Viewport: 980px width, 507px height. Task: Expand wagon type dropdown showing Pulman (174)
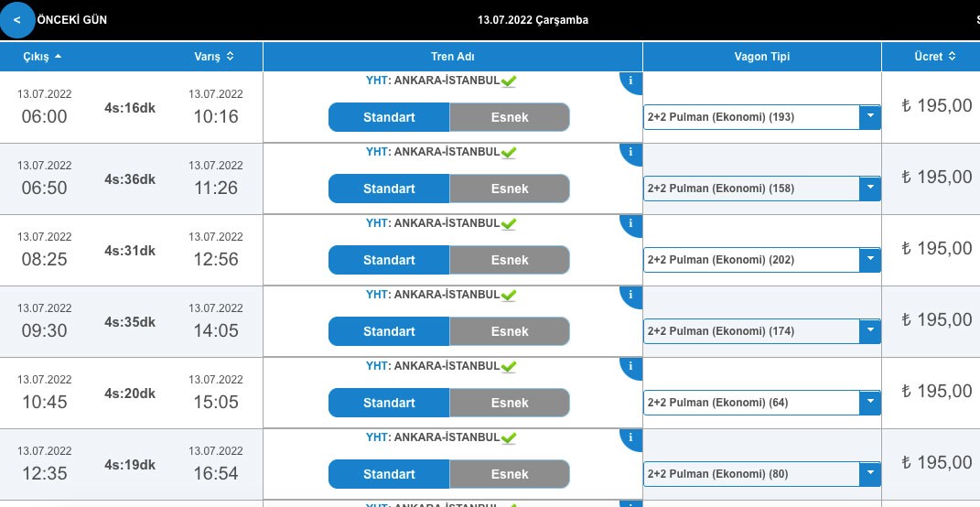tap(869, 331)
